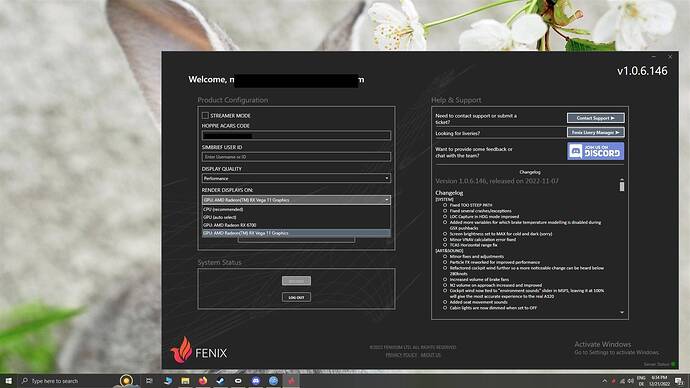Open the Display Quality dropdown
The width and height of the screenshot is (690, 388).
[296, 178]
